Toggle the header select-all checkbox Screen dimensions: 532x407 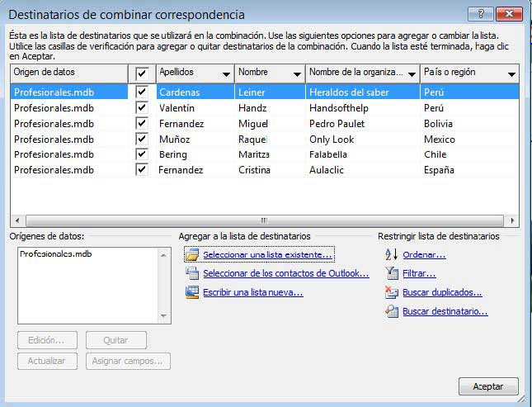[x=142, y=73]
